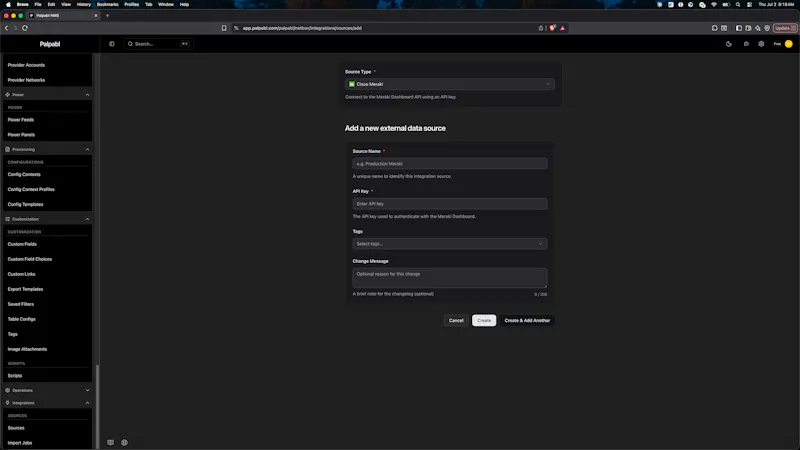Open Custom Fields in sidebar
The height and width of the screenshot is (450, 800).
coord(22,244)
